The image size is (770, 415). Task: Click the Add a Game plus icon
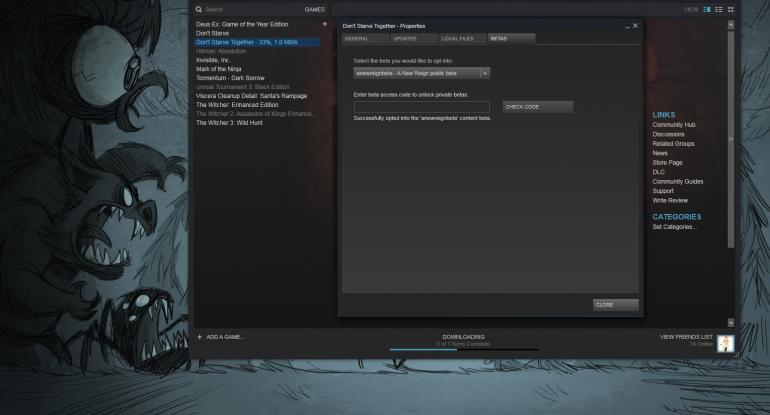[x=199, y=337]
